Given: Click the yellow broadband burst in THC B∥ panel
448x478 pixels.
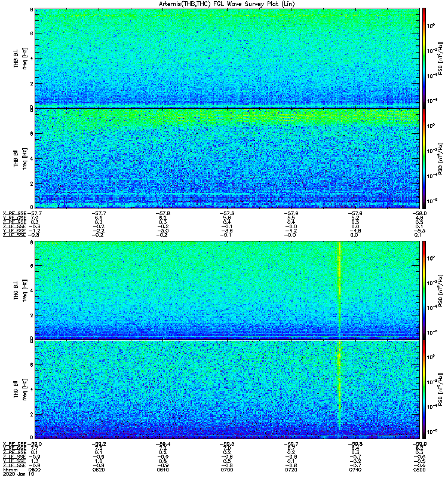Looking at the screenshot, I should [339, 390].
